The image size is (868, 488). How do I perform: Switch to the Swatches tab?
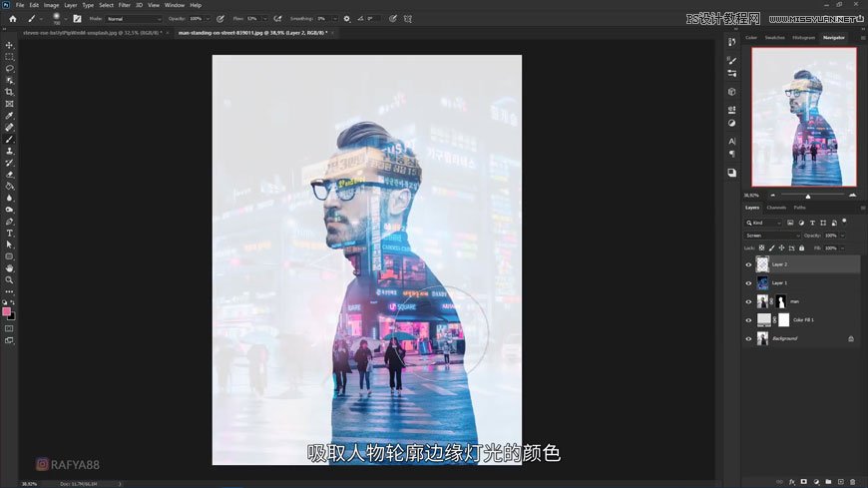[774, 38]
